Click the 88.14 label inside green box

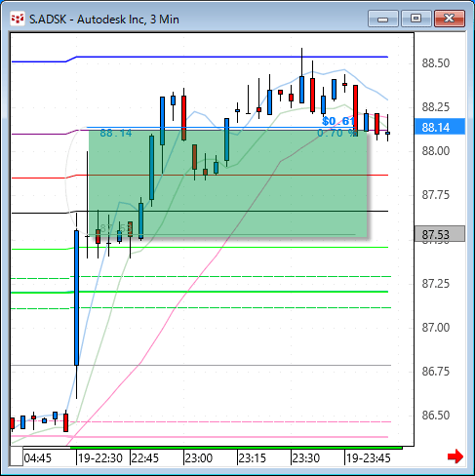pyautogui.click(x=116, y=133)
